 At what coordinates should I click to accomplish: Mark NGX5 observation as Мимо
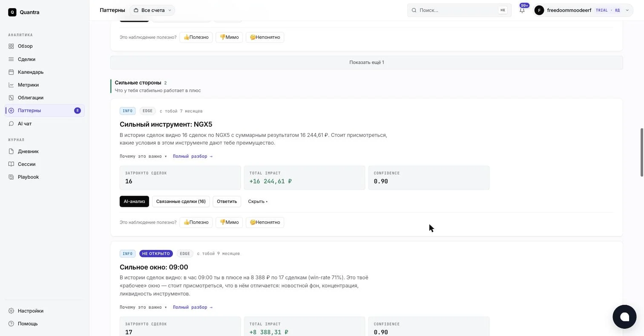click(229, 223)
